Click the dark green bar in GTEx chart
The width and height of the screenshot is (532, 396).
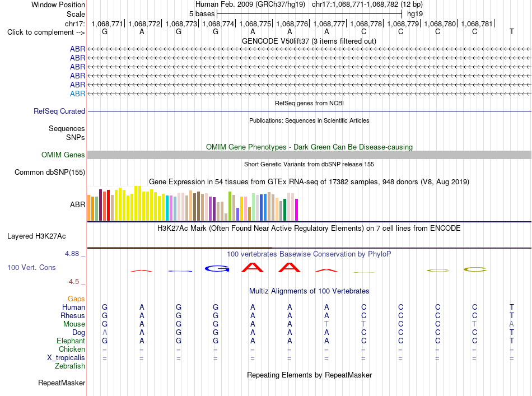284,209
